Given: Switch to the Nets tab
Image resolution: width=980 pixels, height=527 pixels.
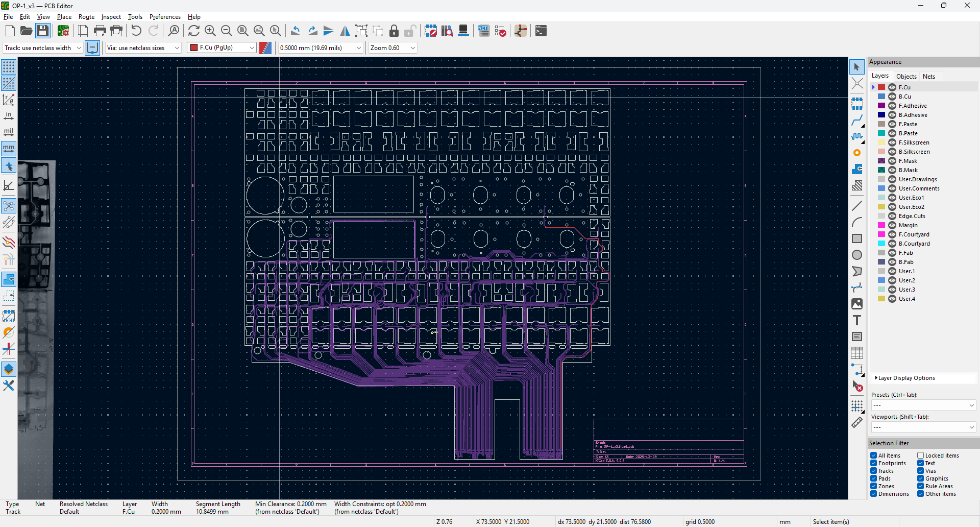Looking at the screenshot, I should click(x=929, y=76).
